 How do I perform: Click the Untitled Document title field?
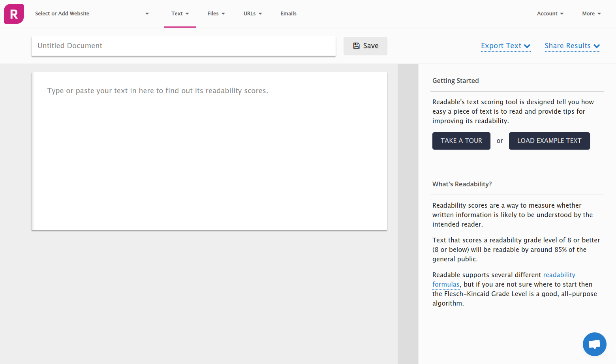click(184, 46)
